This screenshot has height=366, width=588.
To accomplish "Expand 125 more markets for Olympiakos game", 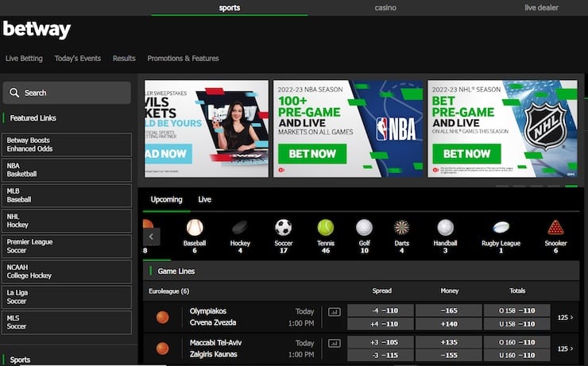I will pos(565,318).
